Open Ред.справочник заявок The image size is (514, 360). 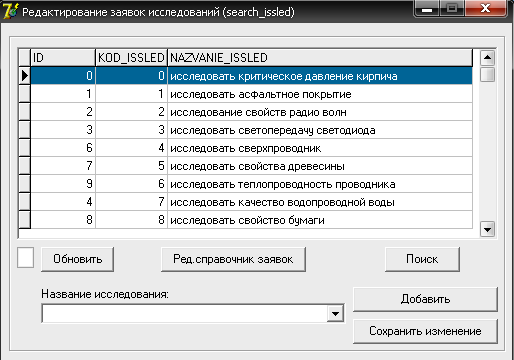233,259
